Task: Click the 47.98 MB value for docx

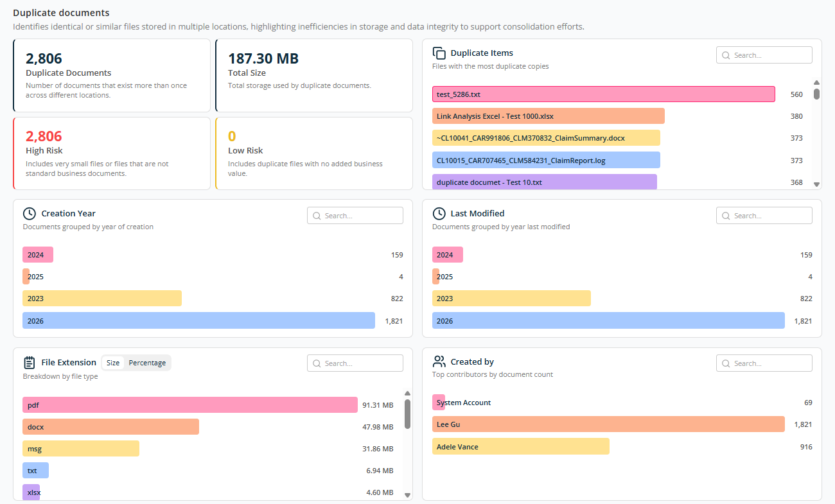Action: 378,427
